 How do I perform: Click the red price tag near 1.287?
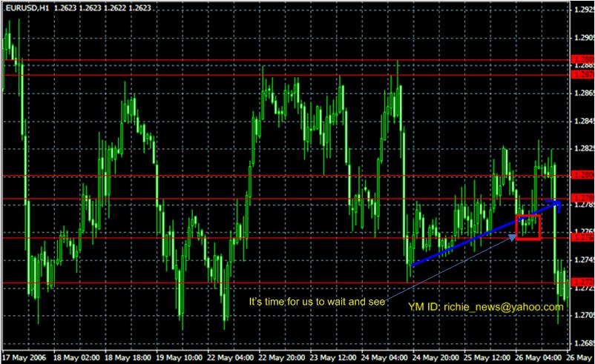pyautogui.click(x=583, y=75)
